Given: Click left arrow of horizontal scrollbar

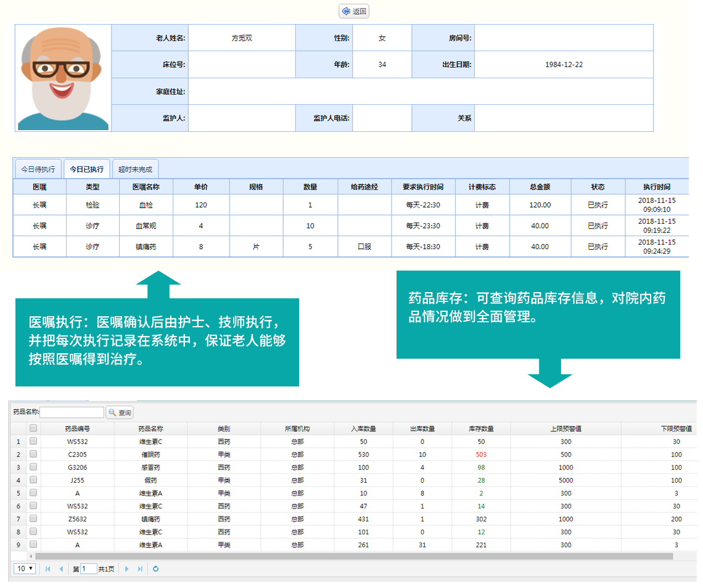Looking at the screenshot, I should pos(30,556).
